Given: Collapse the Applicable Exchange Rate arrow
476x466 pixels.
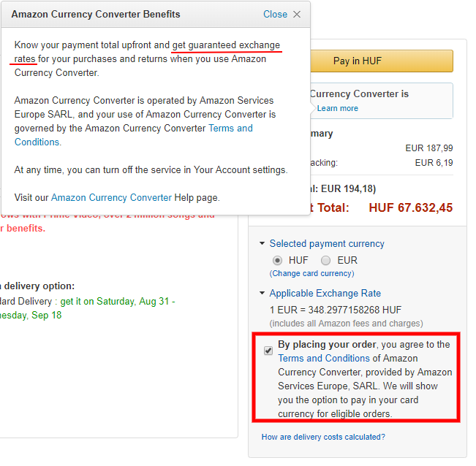Looking at the screenshot, I should 262,294.
